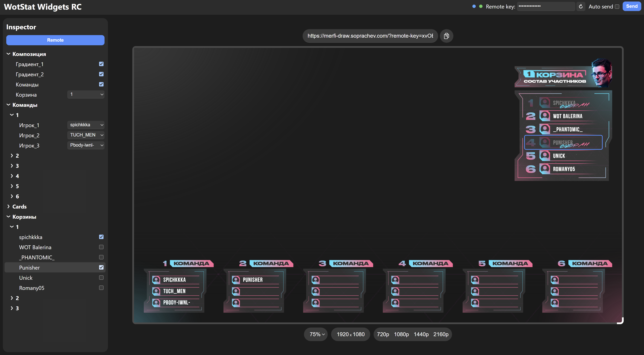The width and height of the screenshot is (644, 355).
Task: Click the blue Remote button
Action: [55, 40]
